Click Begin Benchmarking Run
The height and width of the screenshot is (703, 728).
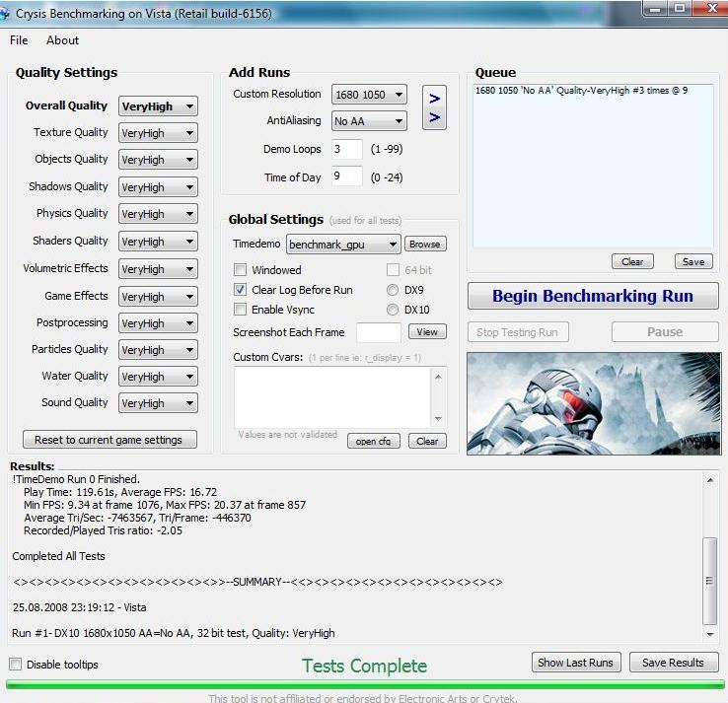tap(593, 296)
